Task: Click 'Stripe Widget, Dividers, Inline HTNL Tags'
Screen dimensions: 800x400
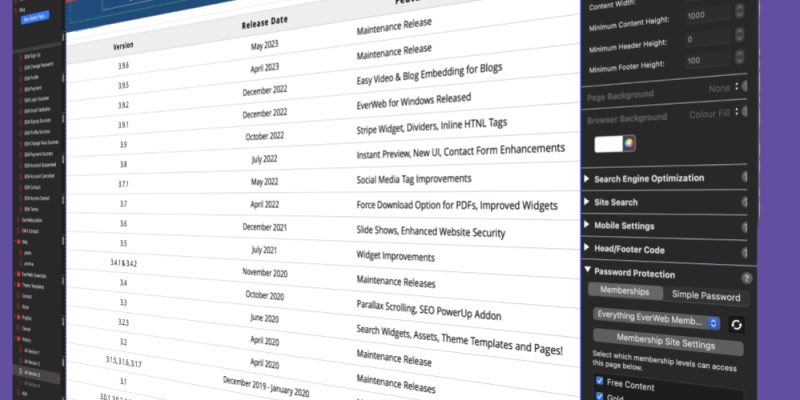Action: [432, 127]
